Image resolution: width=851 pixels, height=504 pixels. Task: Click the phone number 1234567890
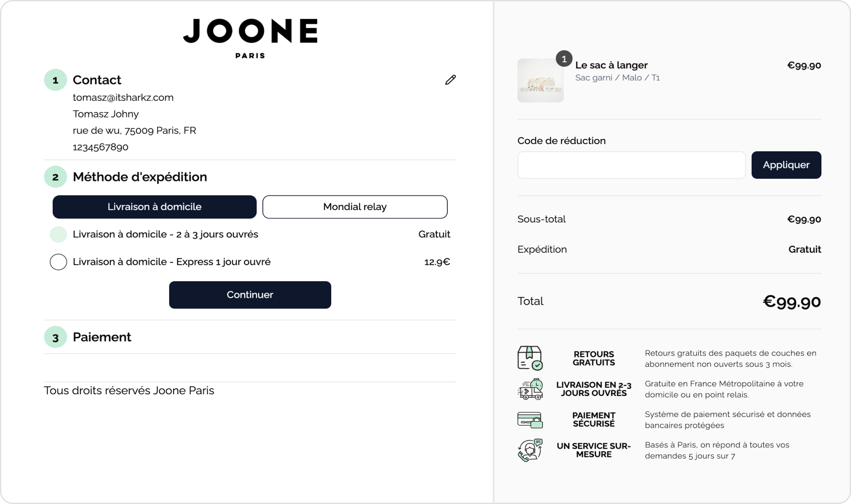point(101,147)
